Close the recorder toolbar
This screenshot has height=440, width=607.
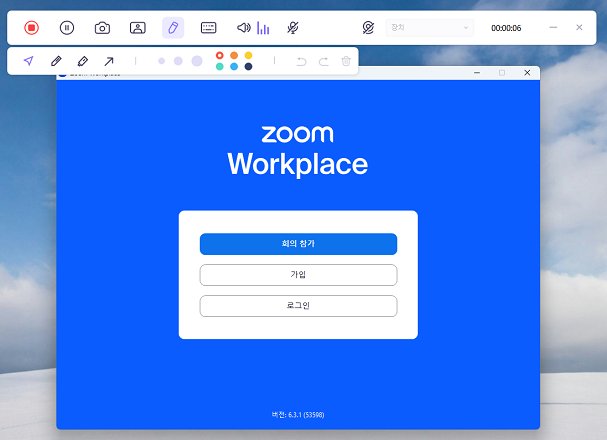(x=579, y=27)
